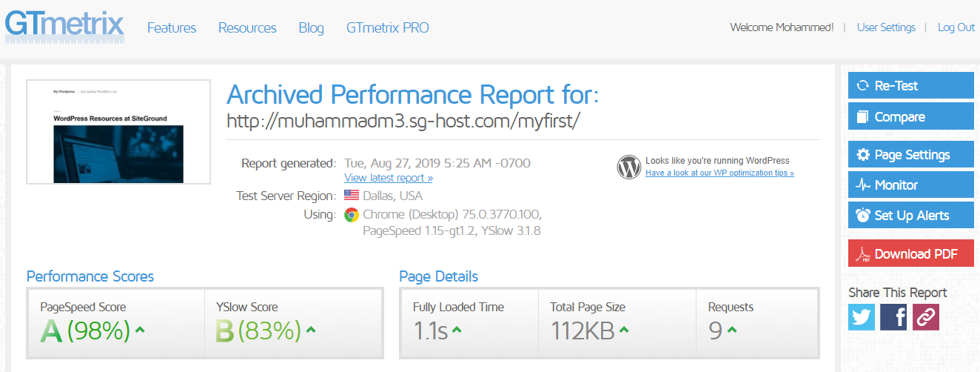980x372 pixels.
Task: Click the GTmetrix logo
Action: (64, 25)
